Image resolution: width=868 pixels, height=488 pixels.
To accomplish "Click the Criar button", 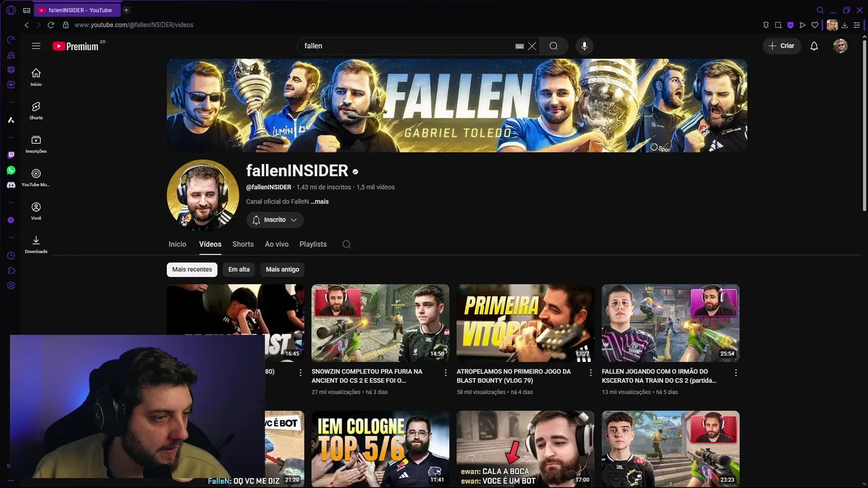I will click(781, 46).
